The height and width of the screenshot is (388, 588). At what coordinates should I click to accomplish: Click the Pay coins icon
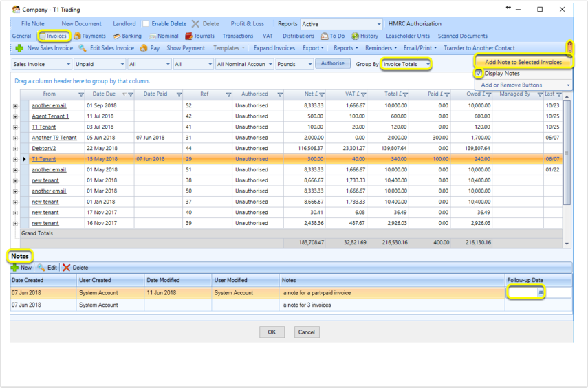coord(144,48)
